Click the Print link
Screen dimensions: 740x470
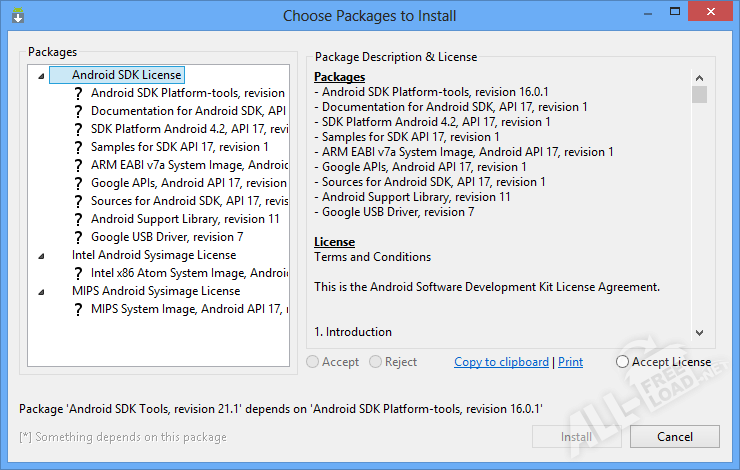click(570, 362)
